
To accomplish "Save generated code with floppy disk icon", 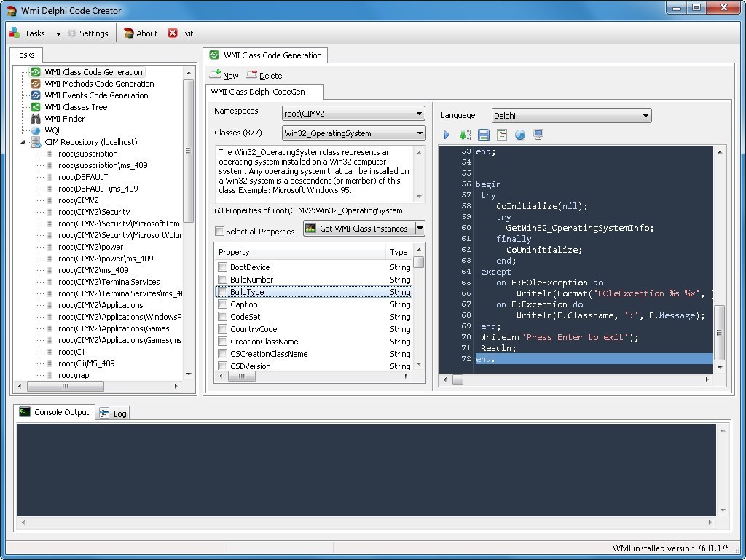I will (x=484, y=135).
